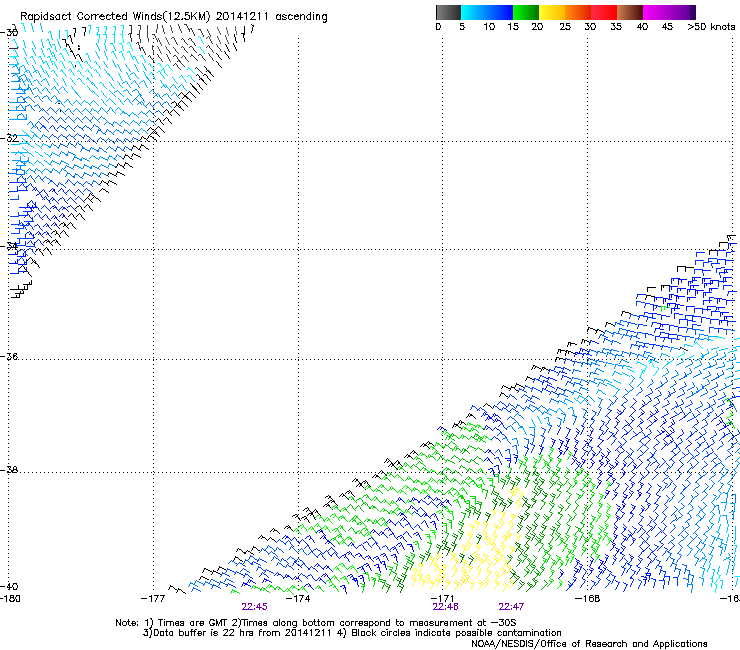Click the red 30-35 knots legend segment
Image resolution: width=740 pixels, height=650 pixels.
(604, 12)
